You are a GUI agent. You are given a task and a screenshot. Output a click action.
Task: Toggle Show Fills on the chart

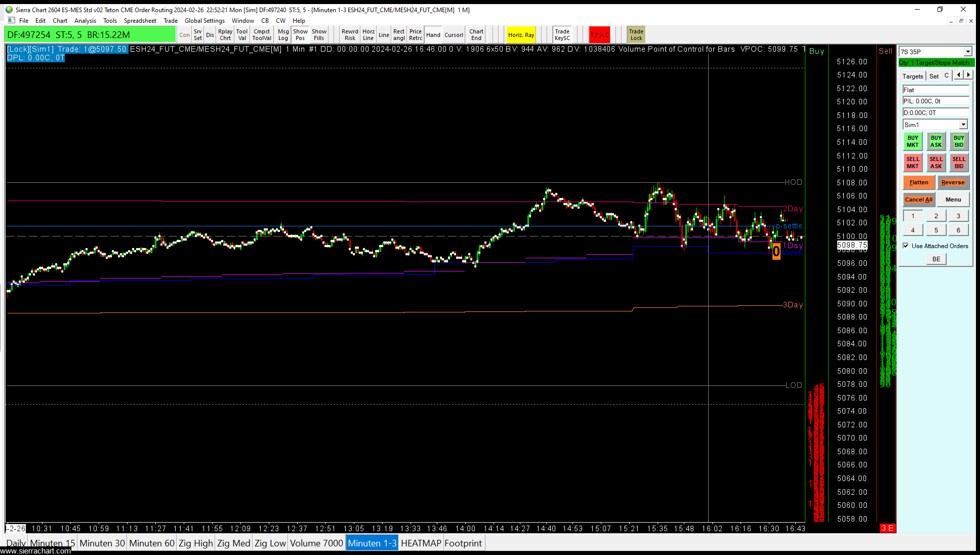pos(319,34)
